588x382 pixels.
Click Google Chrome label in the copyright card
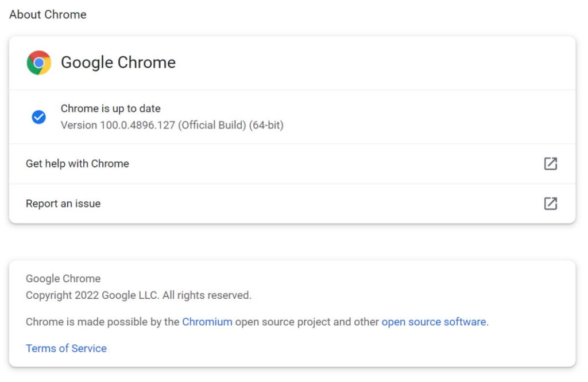pos(63,279)
